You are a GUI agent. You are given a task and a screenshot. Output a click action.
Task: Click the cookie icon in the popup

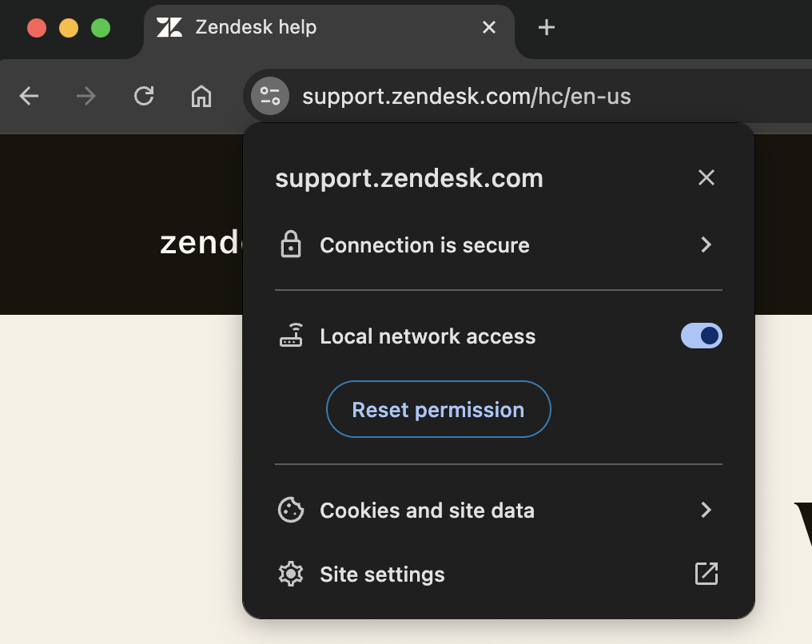tap(291, 510)
